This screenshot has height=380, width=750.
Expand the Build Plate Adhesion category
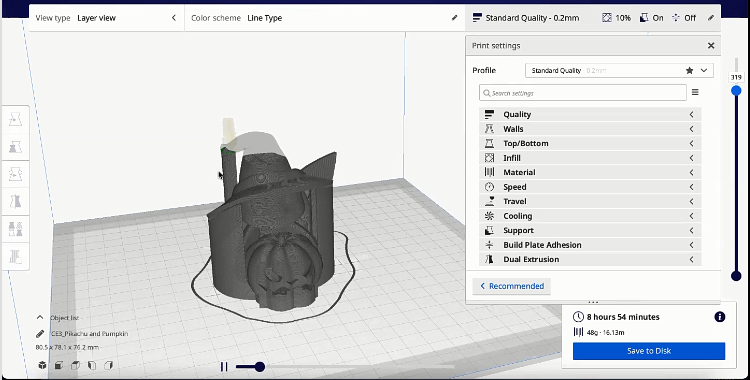point(590,245)
